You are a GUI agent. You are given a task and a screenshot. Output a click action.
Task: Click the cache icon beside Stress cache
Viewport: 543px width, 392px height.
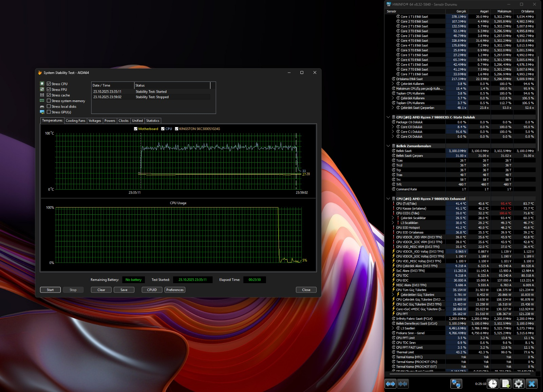point(42,95)
